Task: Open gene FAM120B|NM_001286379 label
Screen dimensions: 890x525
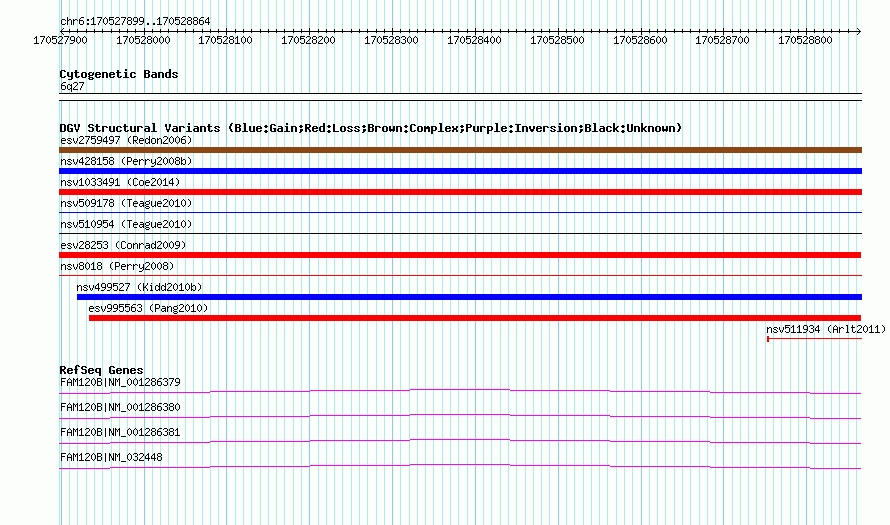Action: pos(120,383)
